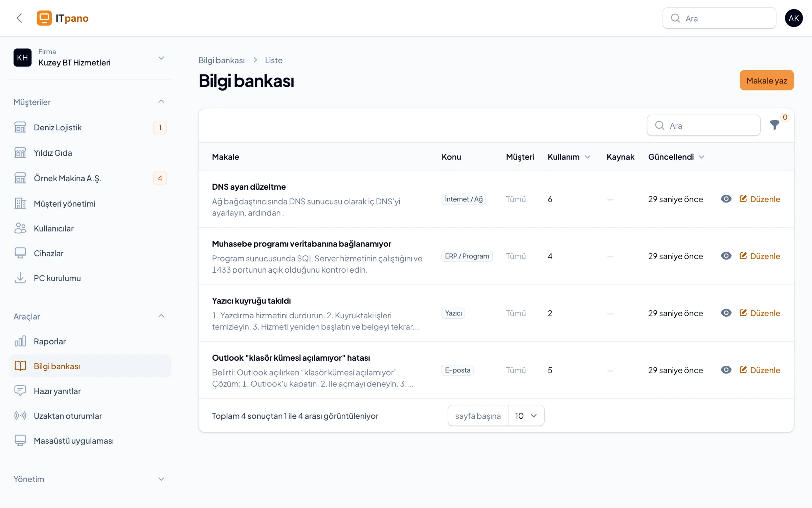
Task: Click Düzenle for Outlook klasör kümesi article
Action: (x=760, y=370)
